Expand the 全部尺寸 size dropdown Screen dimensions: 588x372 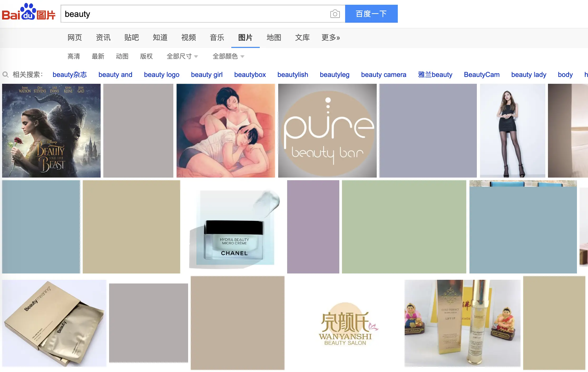(x=182, y=56)
